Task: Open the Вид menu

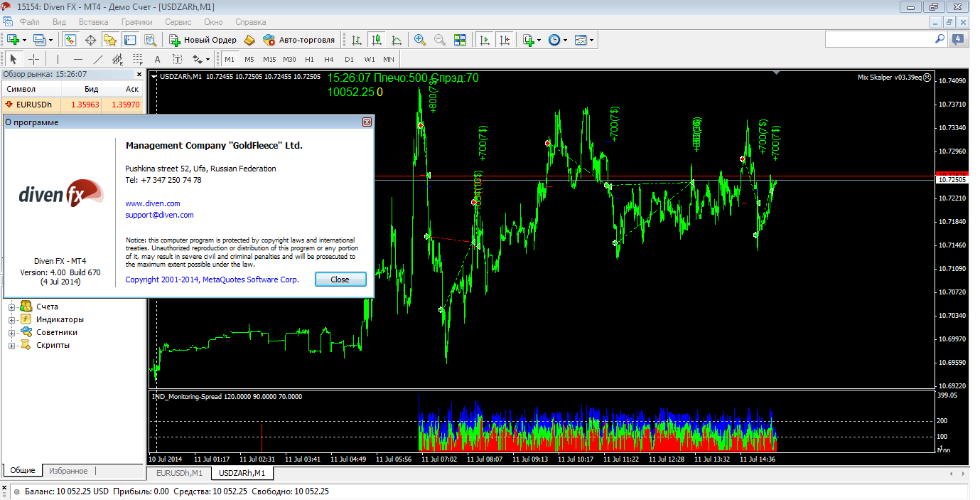Action: (59, 22)
